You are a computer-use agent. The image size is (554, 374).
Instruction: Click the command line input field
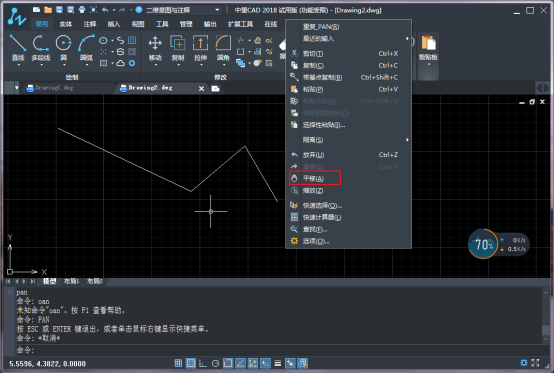[x=279, y=350]
